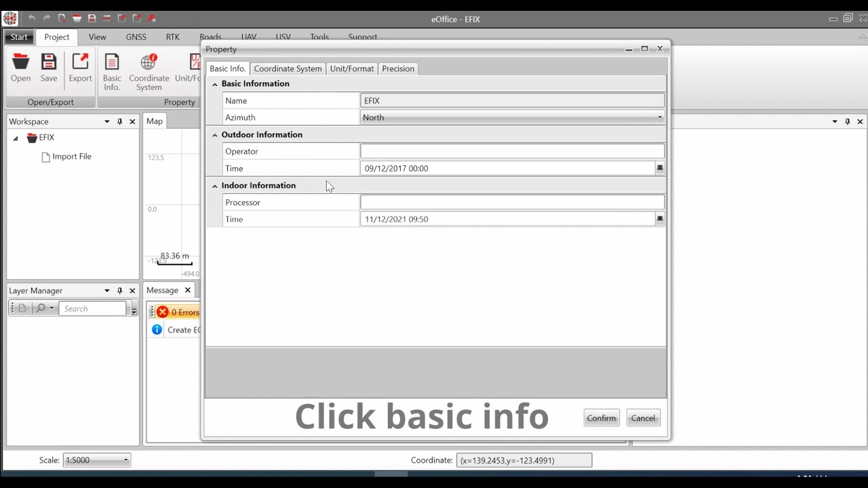
Task: Click the Undo arrow in quick access toolbar
Action: [x=31, y=18]
